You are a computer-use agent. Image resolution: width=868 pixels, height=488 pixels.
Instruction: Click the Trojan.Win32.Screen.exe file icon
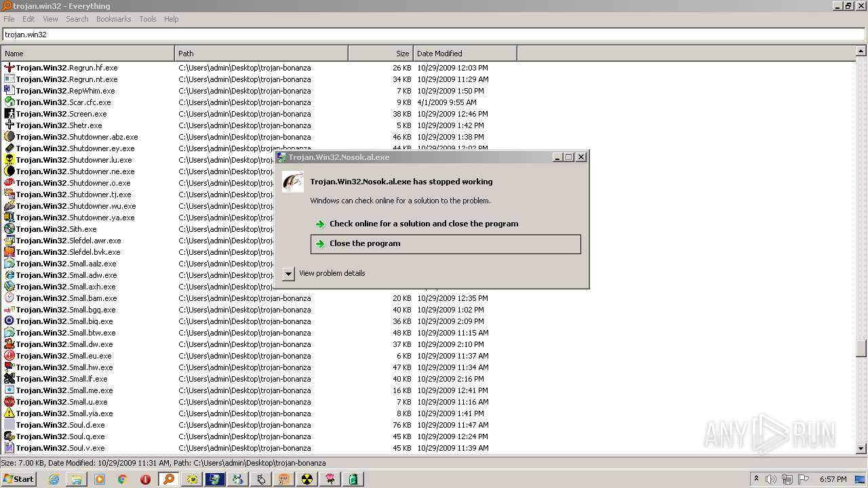(9, 114)
